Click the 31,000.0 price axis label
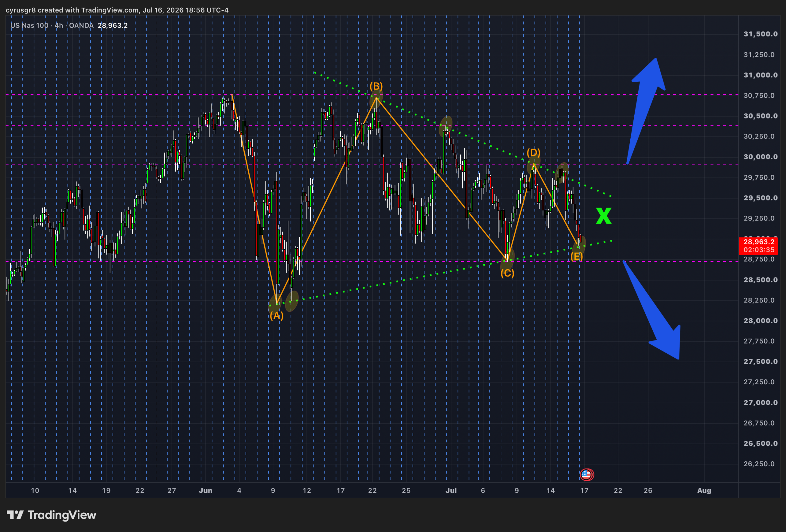The width and height of the screenshot is (786, 532). tap(761, 75)
